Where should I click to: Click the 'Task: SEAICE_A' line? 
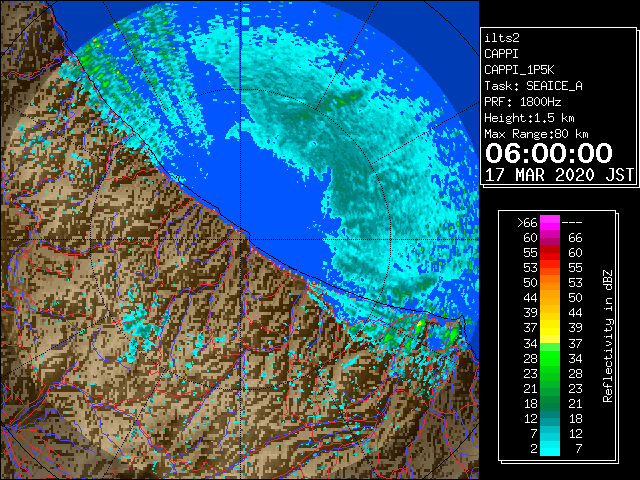click(x=533, y=86)
